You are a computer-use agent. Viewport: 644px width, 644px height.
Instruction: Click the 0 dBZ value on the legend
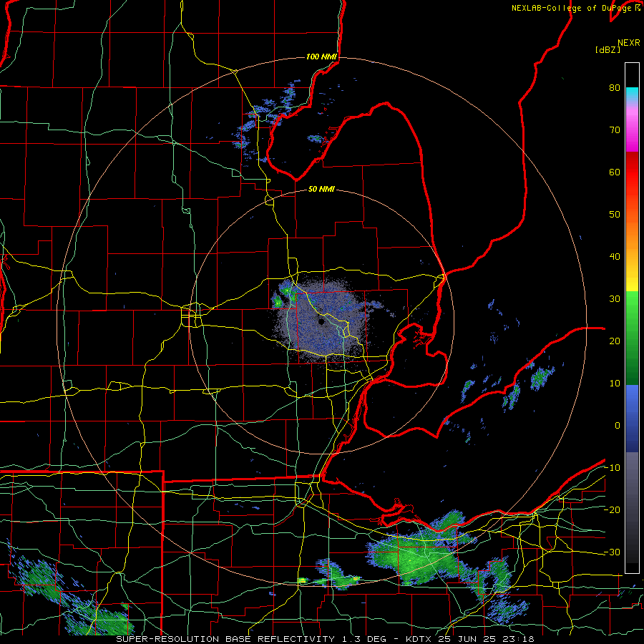click(618, 426)
